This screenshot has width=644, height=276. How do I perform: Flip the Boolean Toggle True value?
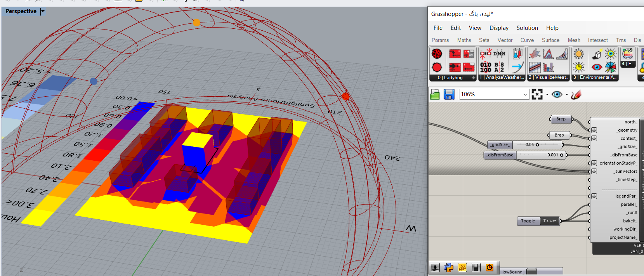[x=549, y=221]
